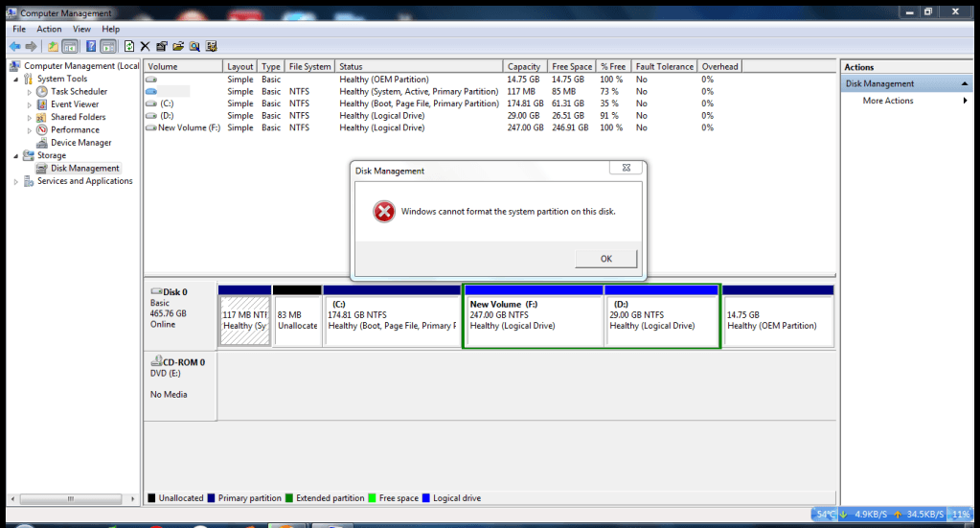Collapse the Disk Management actions section arrow
This screenshot has width=980, height=528.
click(x=965, y=83)
